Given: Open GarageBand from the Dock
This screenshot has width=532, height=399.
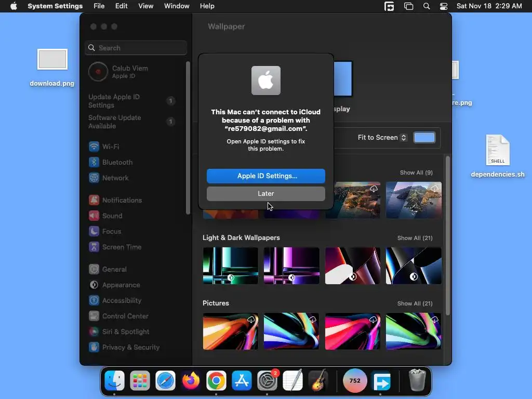Looking at the screenshot, I should 318,380.
